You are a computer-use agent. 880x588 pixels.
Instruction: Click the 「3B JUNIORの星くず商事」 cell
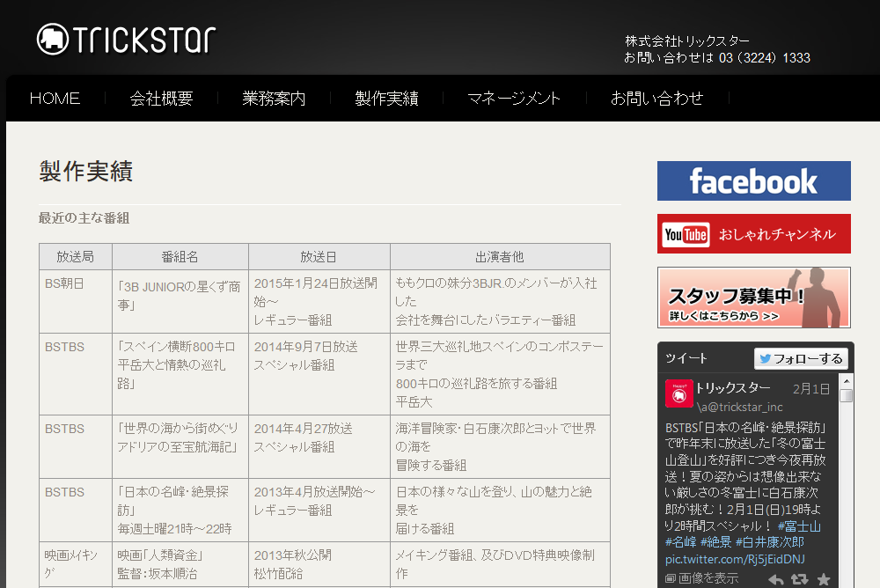pyautogui.click(x=180, y=302)
